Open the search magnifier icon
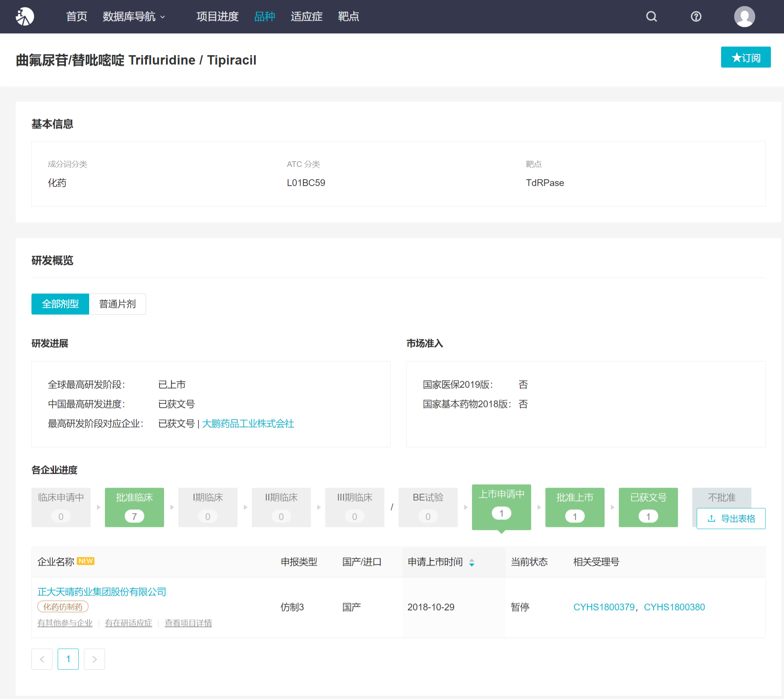This screenshot has height=699, width=784. click(651, 16)
